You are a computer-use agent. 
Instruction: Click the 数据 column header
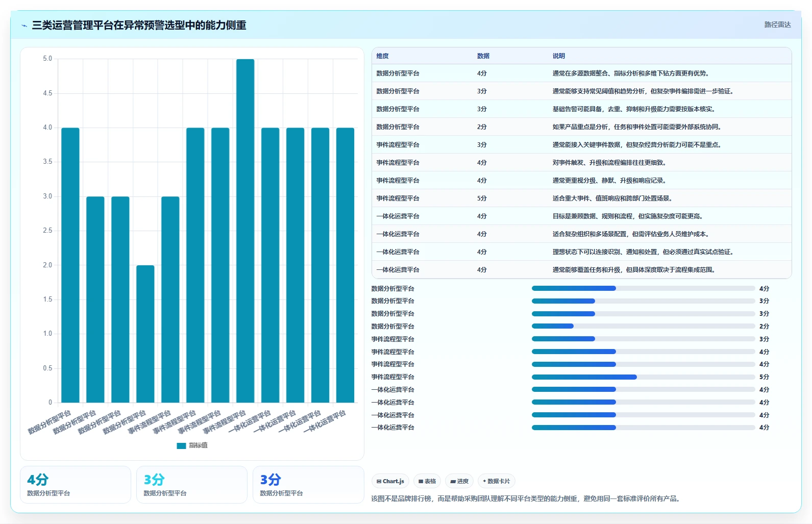[483, 56]
